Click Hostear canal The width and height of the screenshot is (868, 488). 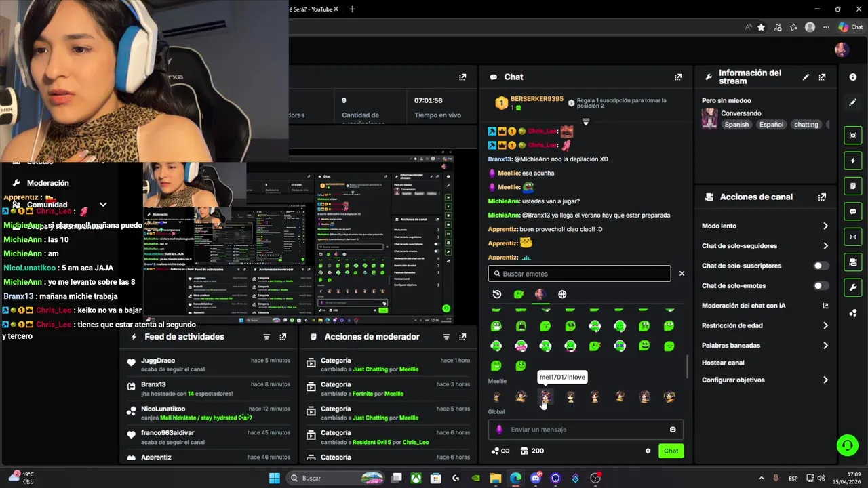click(x=723, y=363)
